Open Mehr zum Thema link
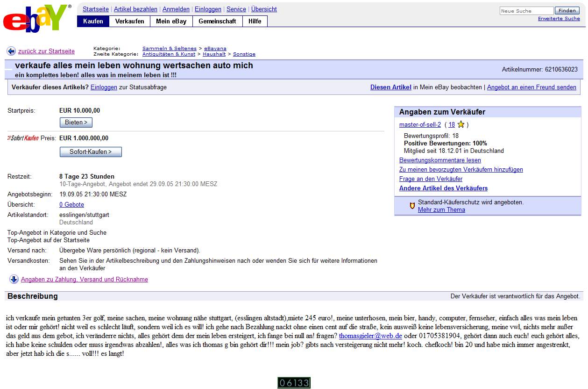The width and height of the screenshot is (588, 389). 441,210
